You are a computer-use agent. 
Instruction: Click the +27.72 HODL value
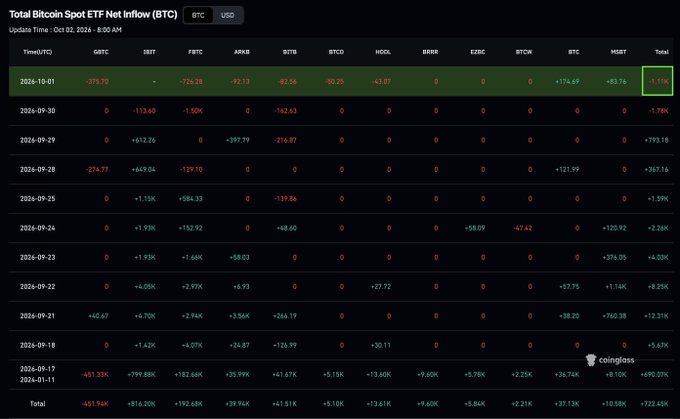(x=381, y=287)
